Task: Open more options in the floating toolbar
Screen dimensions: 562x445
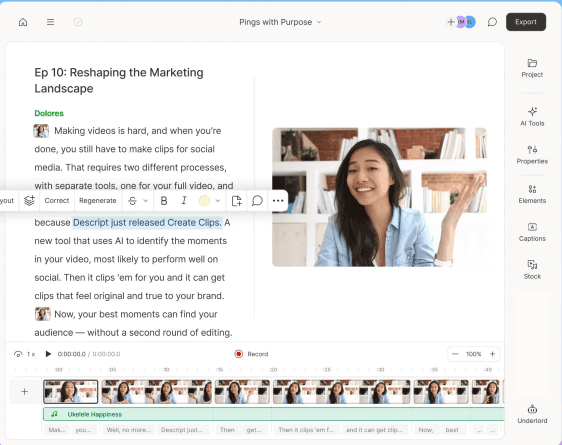Action: (278, 201)
